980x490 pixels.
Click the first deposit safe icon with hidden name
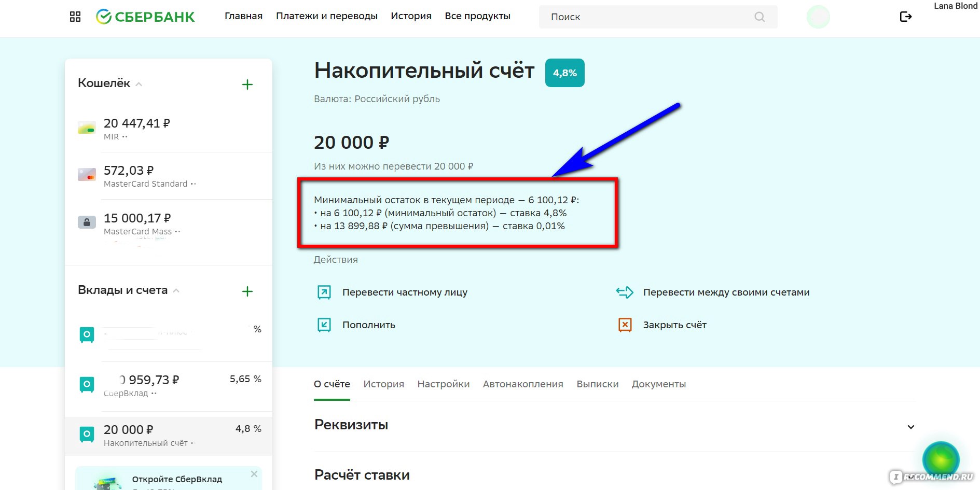point(87,335)
